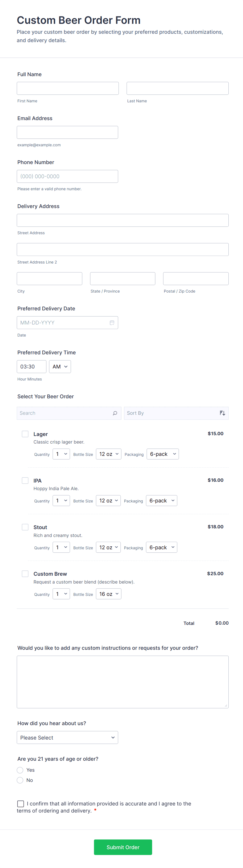
Task: Open the IPA Quantity dropdown
Action: point(61,501)
